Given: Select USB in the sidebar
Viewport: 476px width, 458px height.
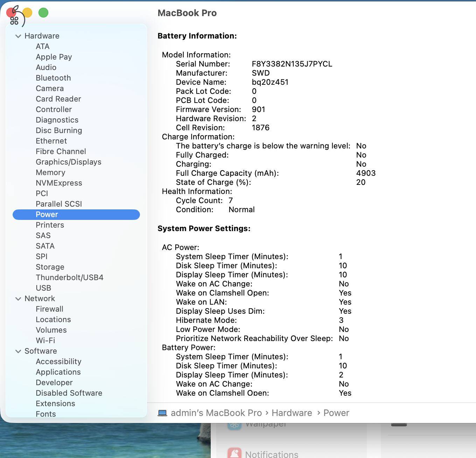Looking at the screenshot, I should pyautogui.click(x=43, y=288).
